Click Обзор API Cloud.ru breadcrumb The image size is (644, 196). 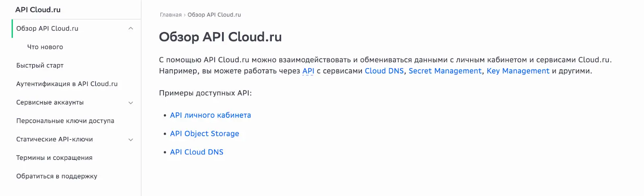(214, 15)
